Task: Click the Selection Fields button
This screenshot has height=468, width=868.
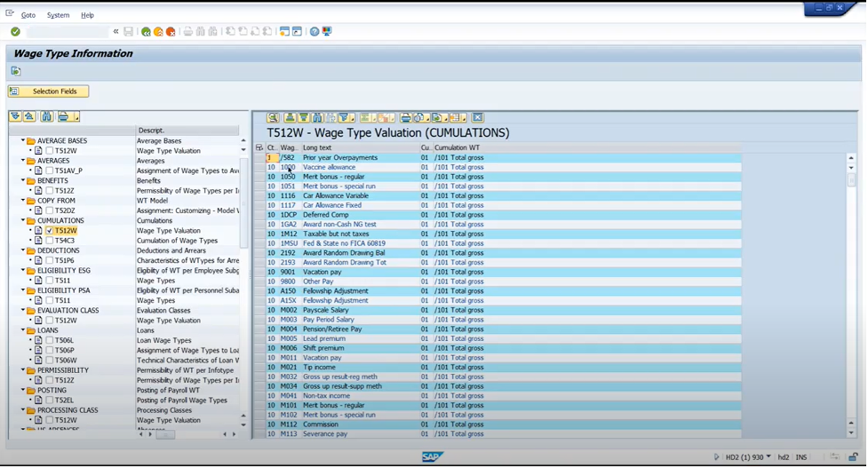Action: coord(48,91)
